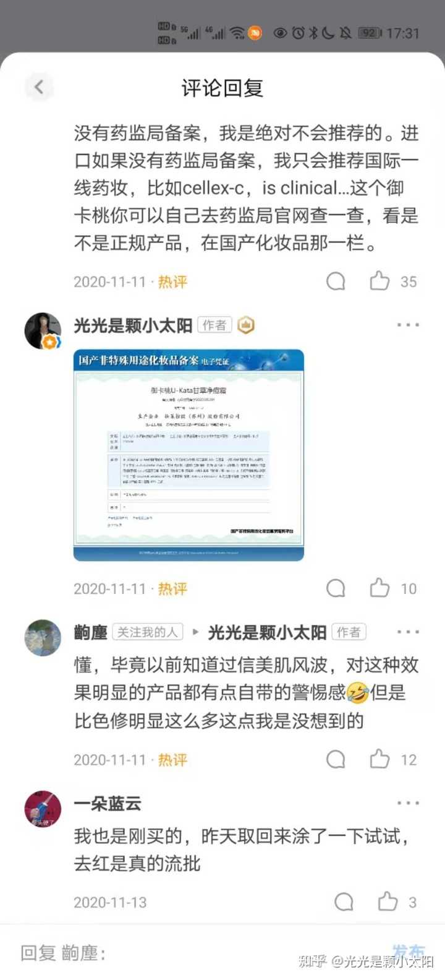This screenshot has height=980, width=445.
Task: Reply to 一朵蓝云's comment via bubble icon
Action: pos(344,902)
